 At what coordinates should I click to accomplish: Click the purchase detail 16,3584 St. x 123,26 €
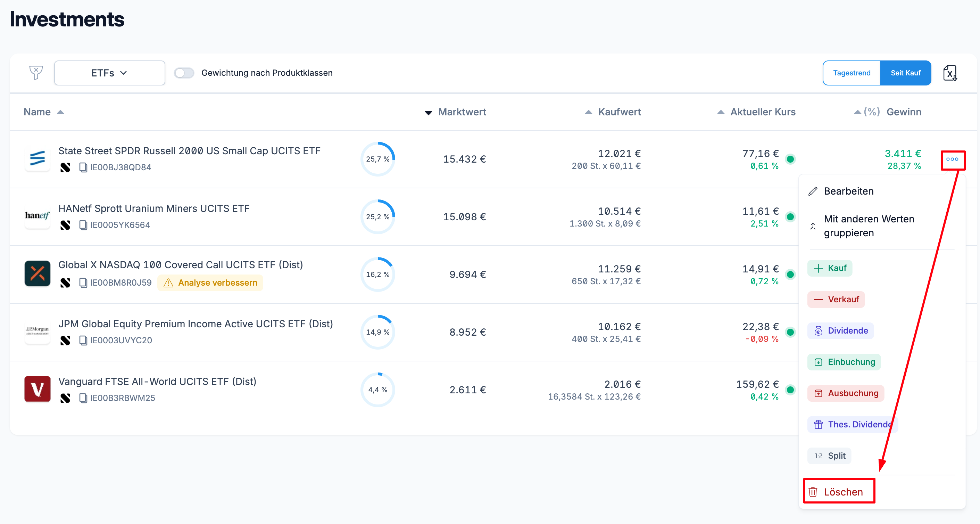pos(594,397)
